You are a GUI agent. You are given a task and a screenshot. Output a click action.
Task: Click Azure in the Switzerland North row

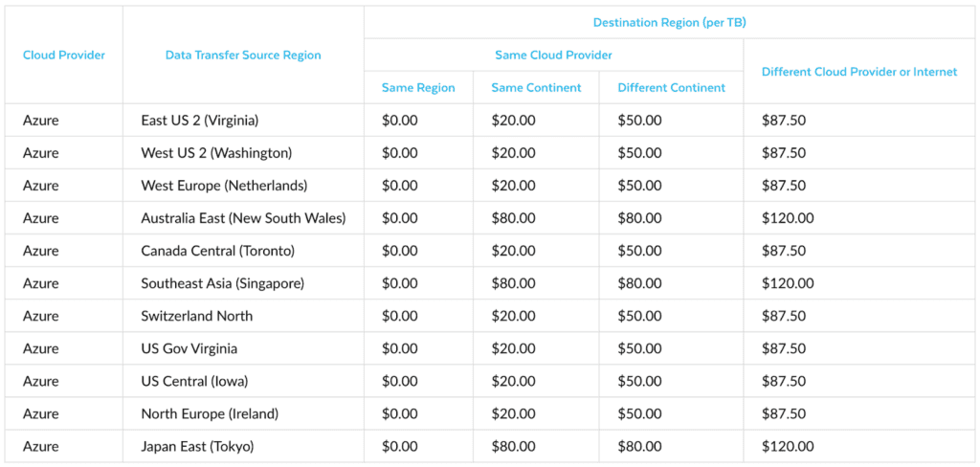(40, 316)
